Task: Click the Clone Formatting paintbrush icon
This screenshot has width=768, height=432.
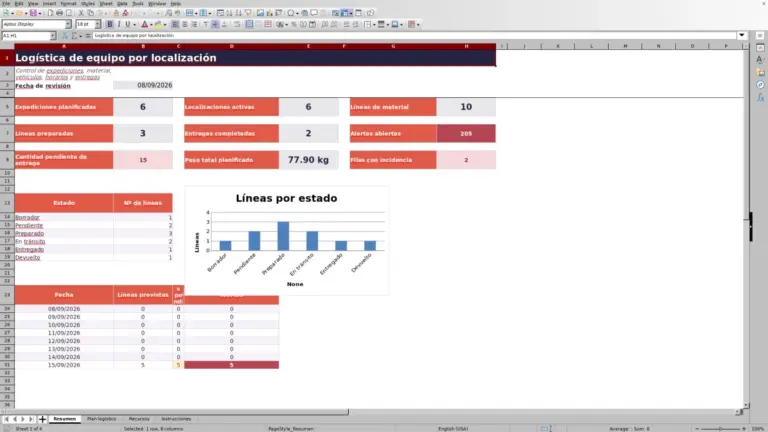Action: [116, 13]
